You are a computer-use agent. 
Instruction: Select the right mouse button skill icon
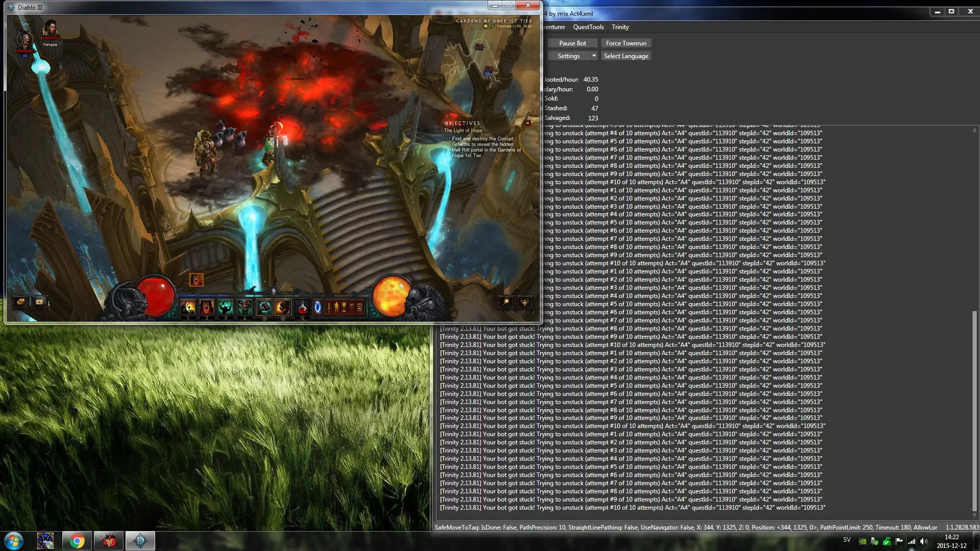(283, 307)
